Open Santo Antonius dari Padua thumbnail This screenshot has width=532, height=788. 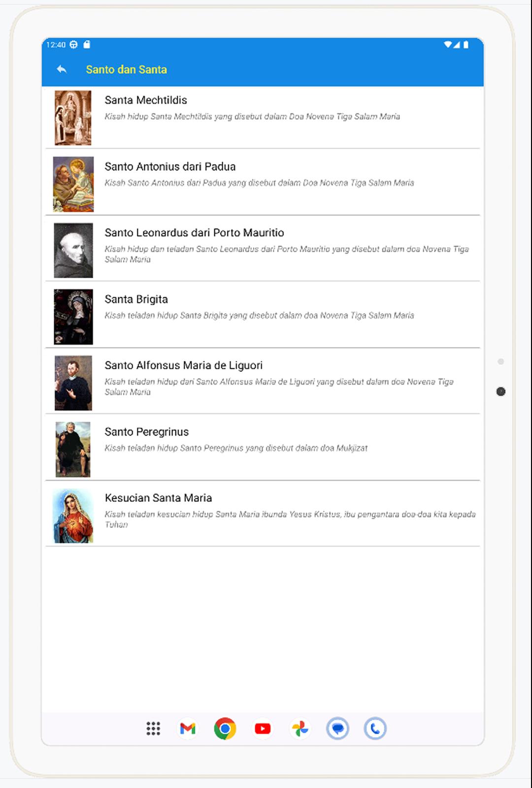73,184
